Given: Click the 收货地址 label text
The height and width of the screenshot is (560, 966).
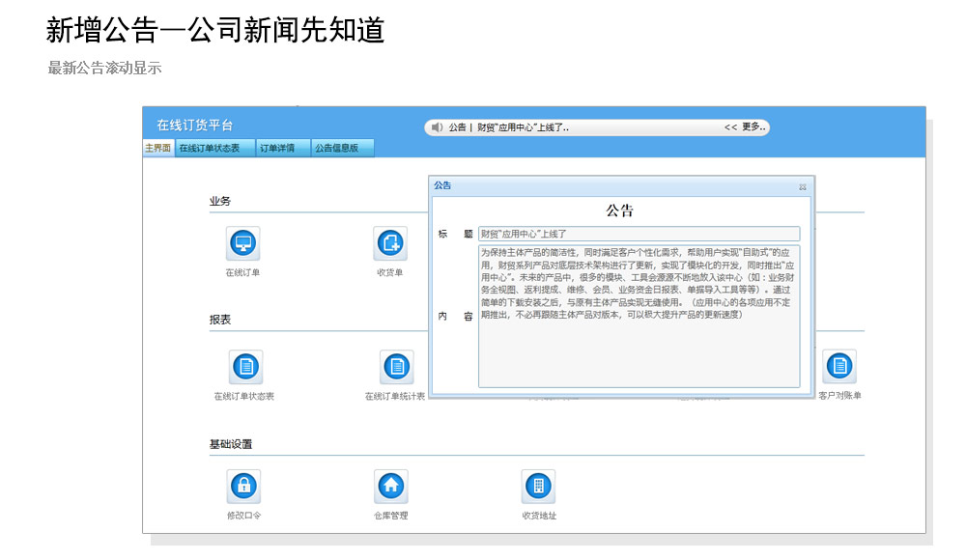Looking at the screenshot, I should click(x=539, y=515).
